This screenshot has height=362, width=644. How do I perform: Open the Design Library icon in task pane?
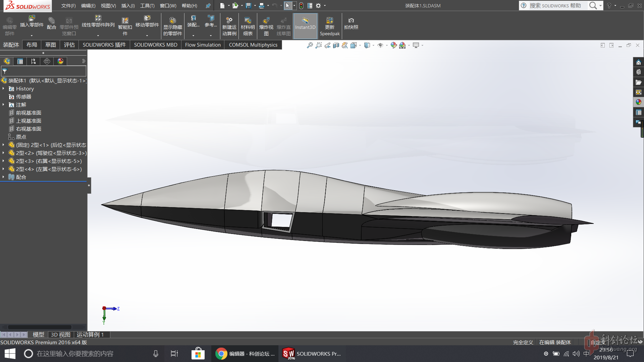point(638,72)
